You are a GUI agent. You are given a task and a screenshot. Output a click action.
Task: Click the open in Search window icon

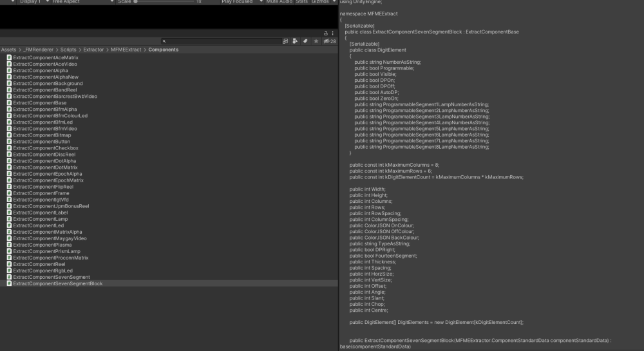point(285,41)
